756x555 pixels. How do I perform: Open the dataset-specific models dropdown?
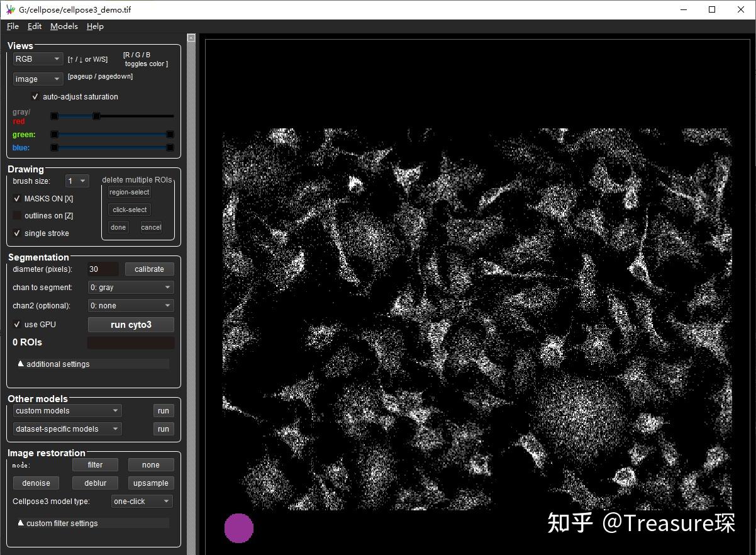click(67, 429)
